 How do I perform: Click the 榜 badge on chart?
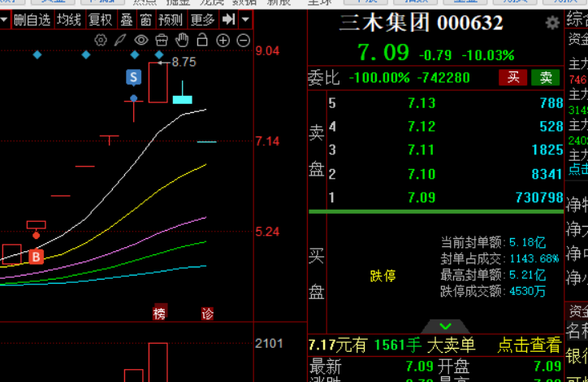click(x=159, y=314)
